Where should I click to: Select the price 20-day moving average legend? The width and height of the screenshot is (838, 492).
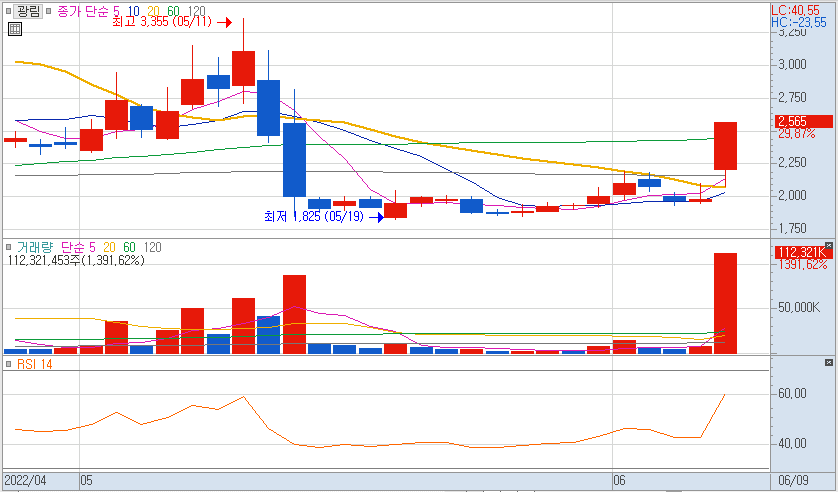tap(154, 11)
